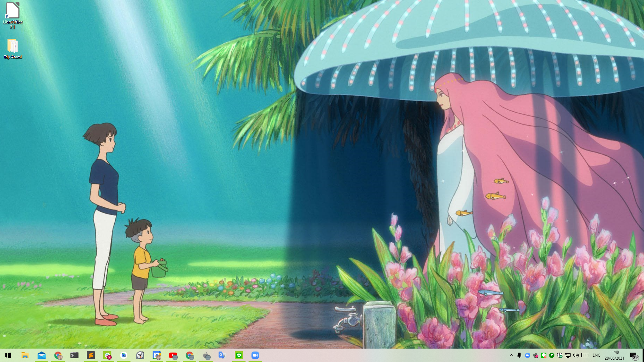Open the Windows Start menu
Image resolution: width=644 pixels, height=362 pixels.
[8, 355]
